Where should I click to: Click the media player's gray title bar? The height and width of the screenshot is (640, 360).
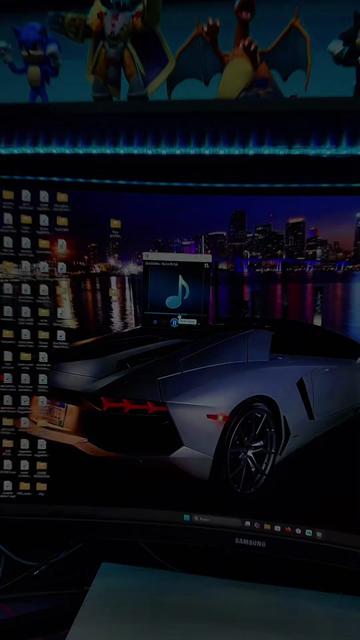(x=177, y=257)
